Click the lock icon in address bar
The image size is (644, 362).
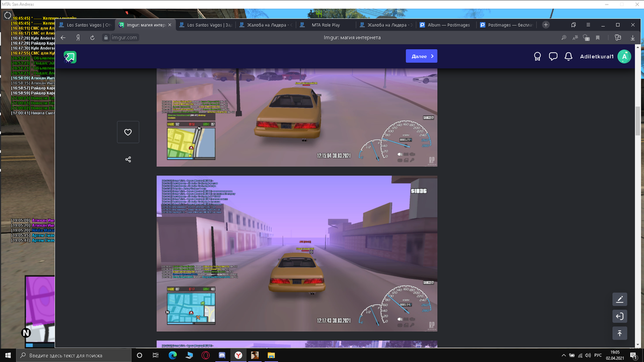106,38
